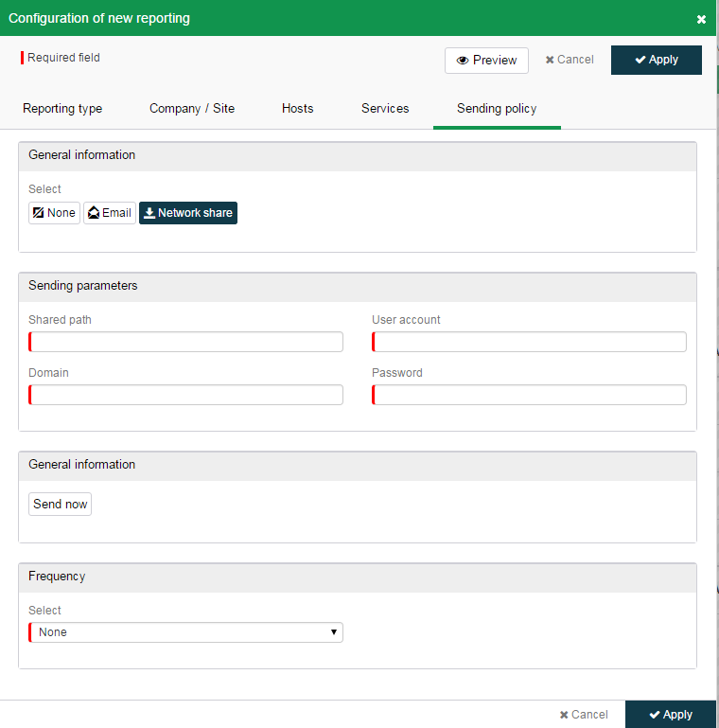
Task: Open the Frequency select dropdown
Action: 185,632
